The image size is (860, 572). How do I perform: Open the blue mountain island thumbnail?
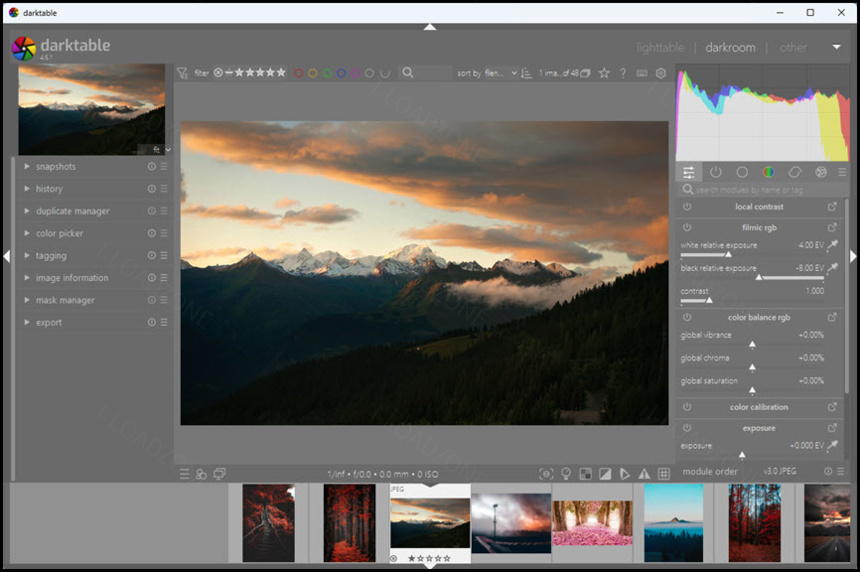(674, 523)
